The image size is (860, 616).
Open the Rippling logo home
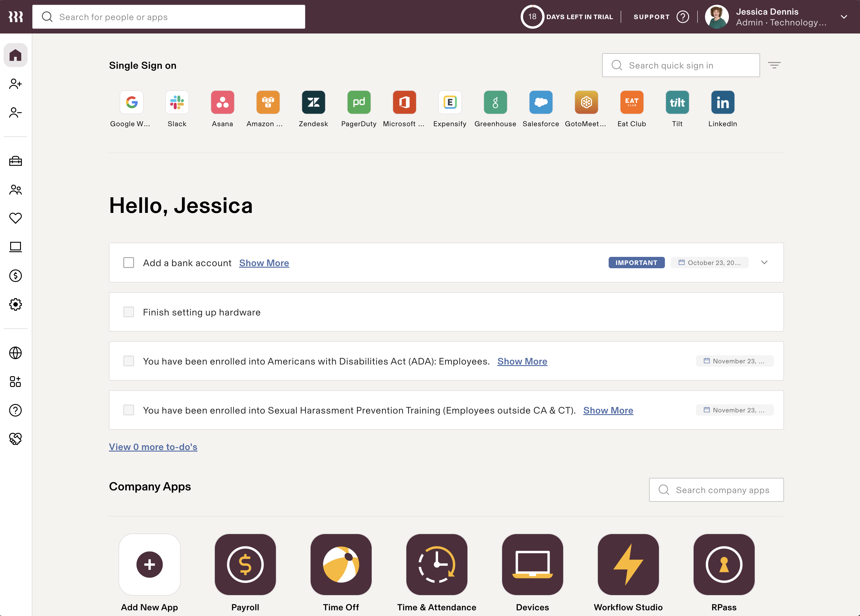point(16,17)
